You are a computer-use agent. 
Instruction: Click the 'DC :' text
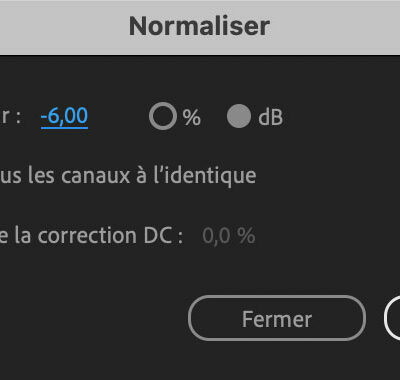(x=164, y=236)
